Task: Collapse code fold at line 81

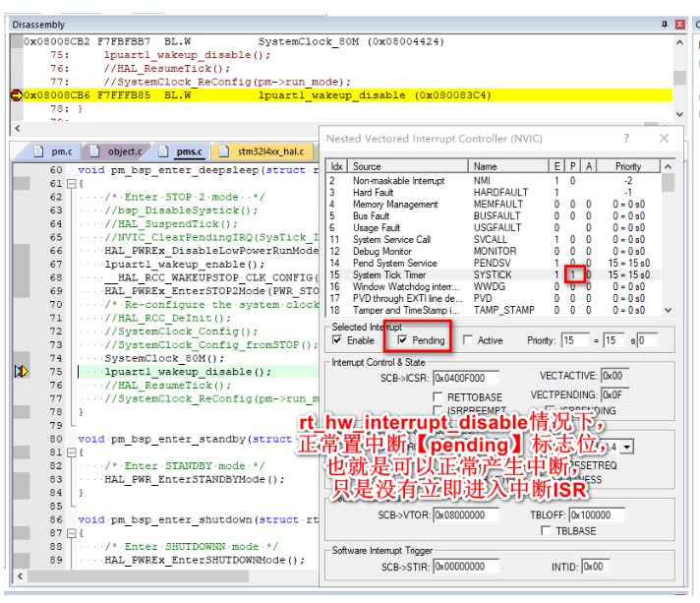Action: pyautogui.click(x=71, y=452)
